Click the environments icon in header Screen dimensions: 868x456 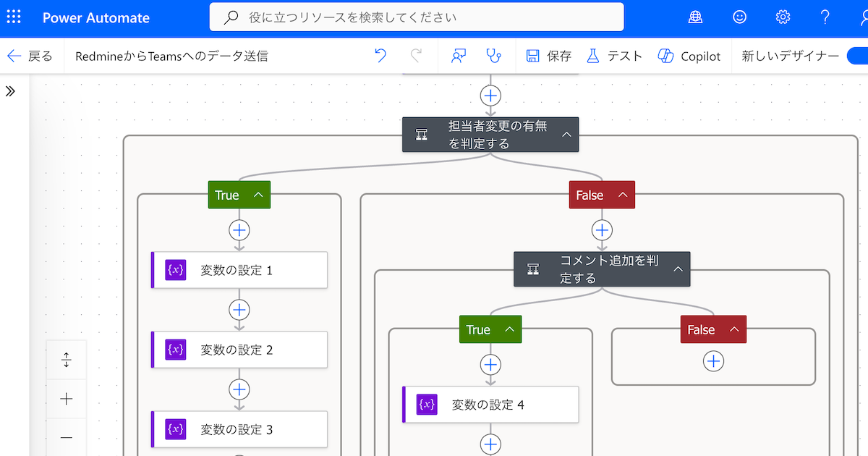click(x=695, y=17)
